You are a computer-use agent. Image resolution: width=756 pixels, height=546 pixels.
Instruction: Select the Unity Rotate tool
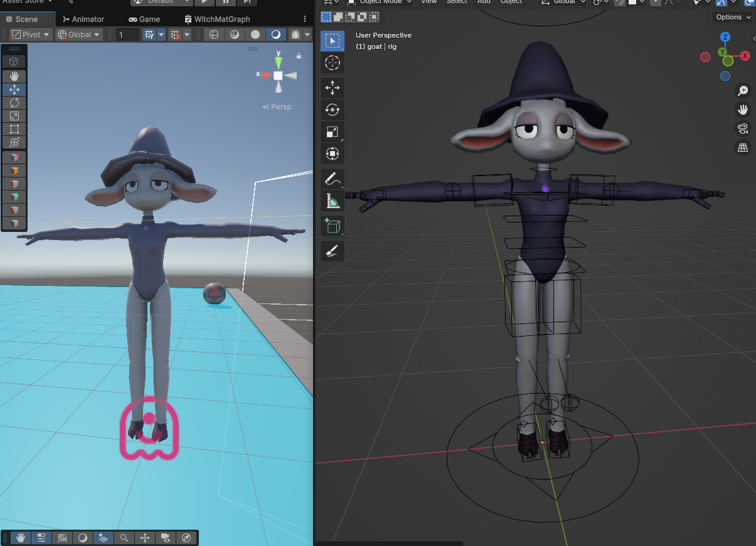[x=14, y=103]
